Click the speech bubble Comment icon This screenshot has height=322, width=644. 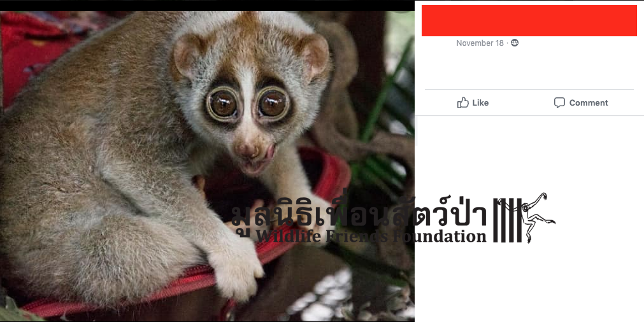point(559,102)
